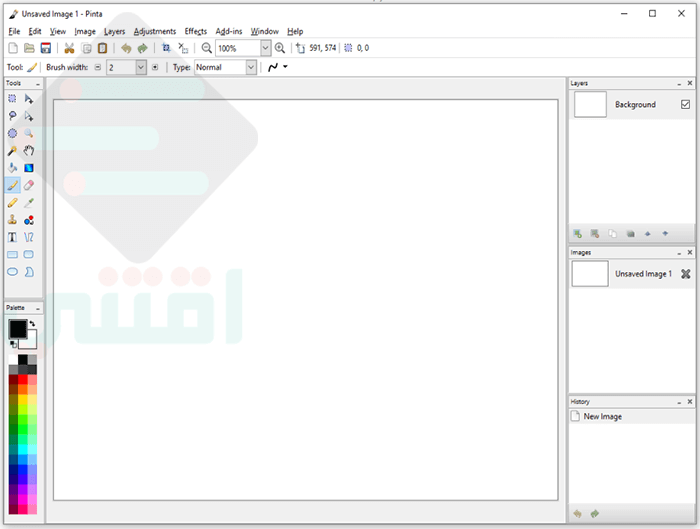Click the white secondary color swatch
The height and width of the screenshot is (529, 700).
click(x=29, y=341)
